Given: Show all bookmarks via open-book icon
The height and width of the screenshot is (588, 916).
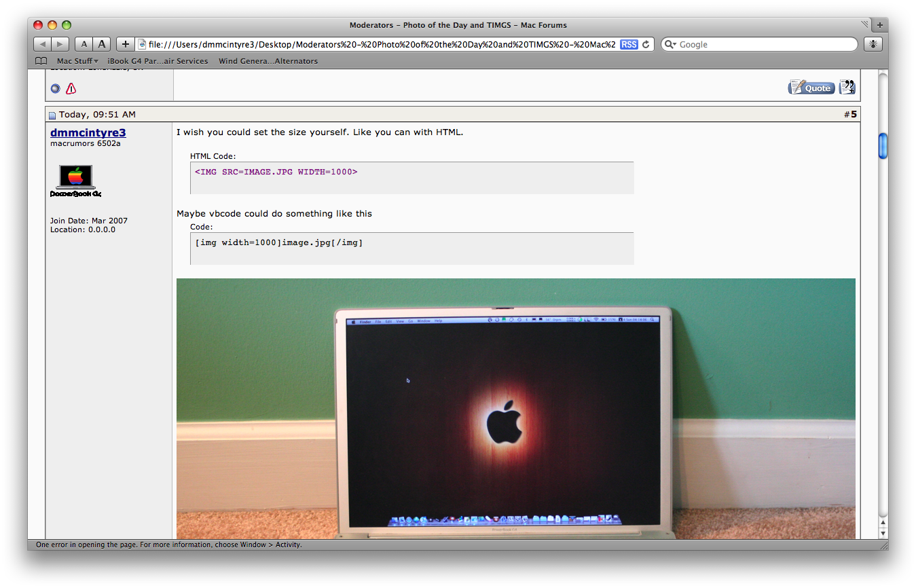Looking at the screenshot, I should (x=41, y=61).
